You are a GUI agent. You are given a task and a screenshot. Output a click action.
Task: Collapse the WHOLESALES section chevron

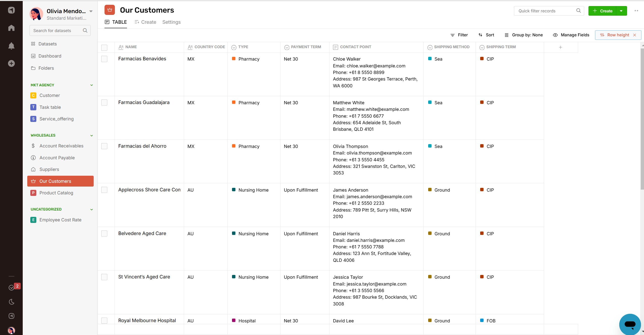92,136
